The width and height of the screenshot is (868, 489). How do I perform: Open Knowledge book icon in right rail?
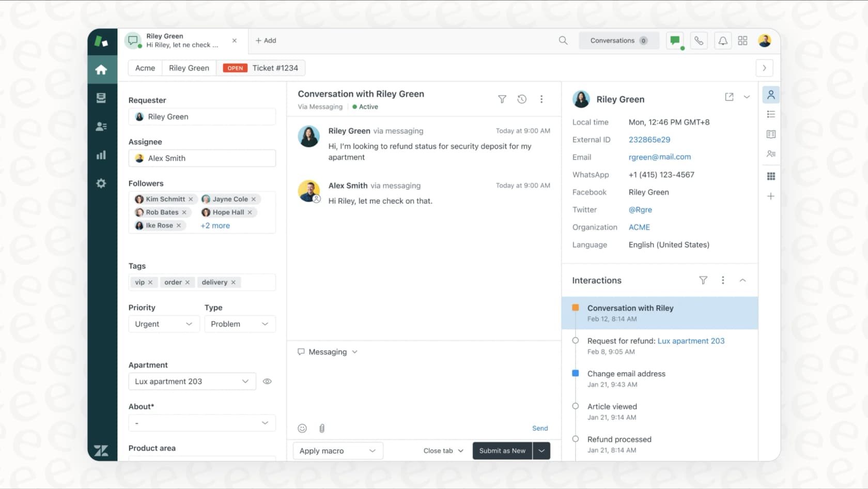(771, 134)
